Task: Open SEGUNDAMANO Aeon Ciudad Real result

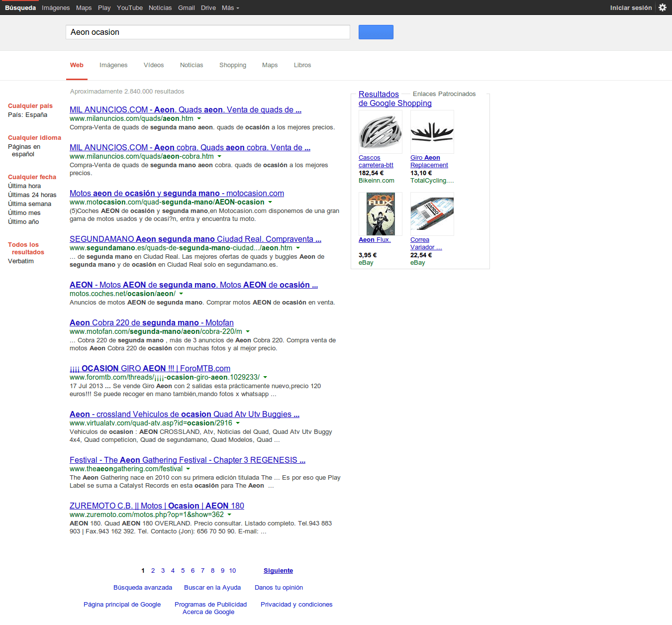Action: [x=195, y=239]
